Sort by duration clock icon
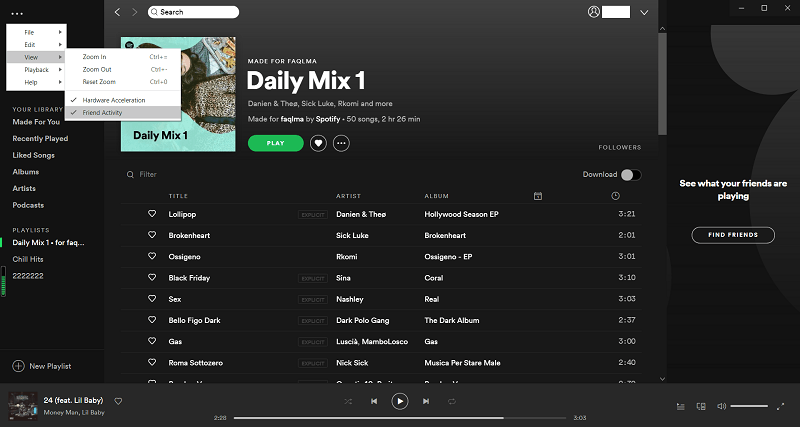This screenshot has height=427, width=800. tap(615, 196)
